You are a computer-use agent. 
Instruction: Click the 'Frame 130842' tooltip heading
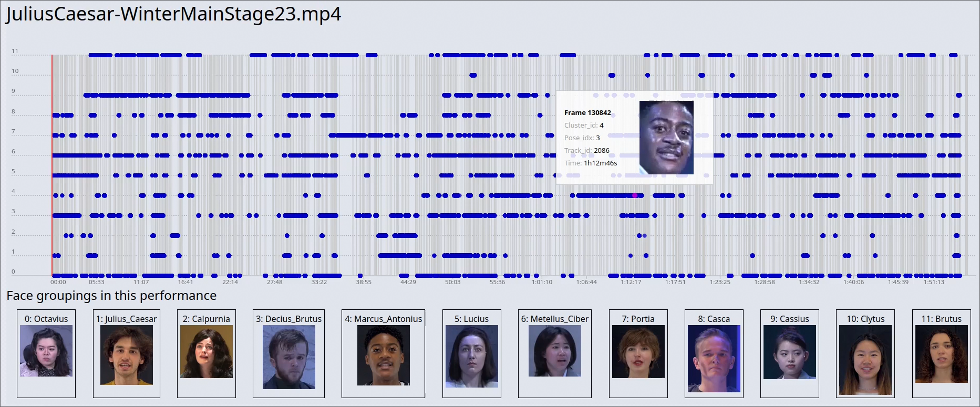[x=587, y=113]
